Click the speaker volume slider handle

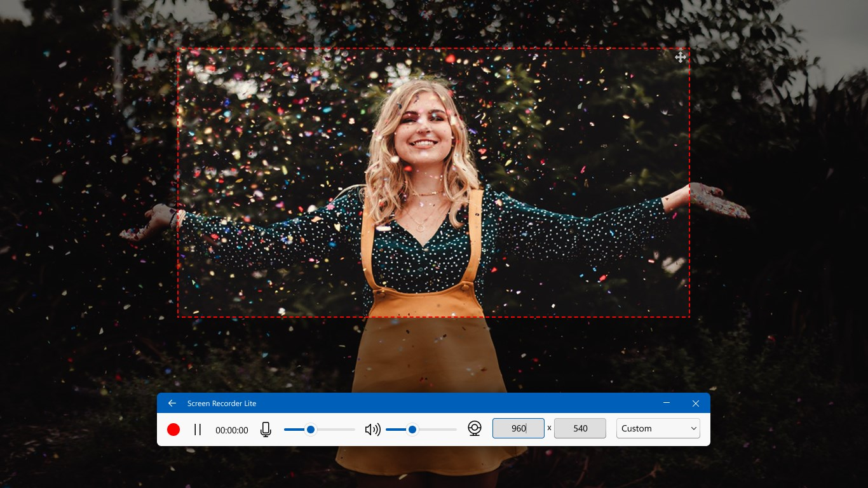click(x=414, y=430)
